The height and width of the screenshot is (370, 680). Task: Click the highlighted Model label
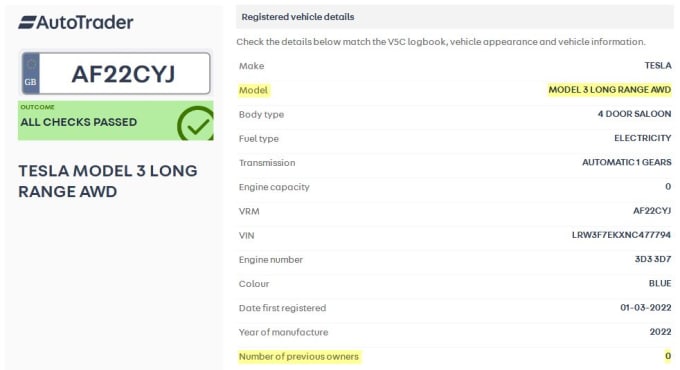pos(253,90)
